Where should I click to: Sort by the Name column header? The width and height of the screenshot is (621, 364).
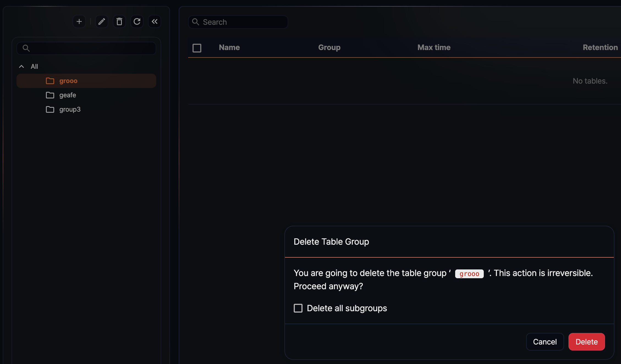pyautogui.click(x=229, y=47)
